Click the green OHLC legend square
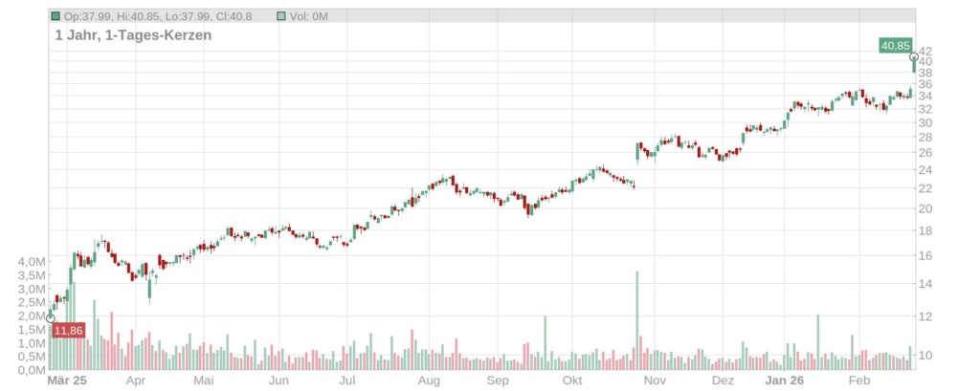Screen dimensions: 980x391 (x=56, y=16)
